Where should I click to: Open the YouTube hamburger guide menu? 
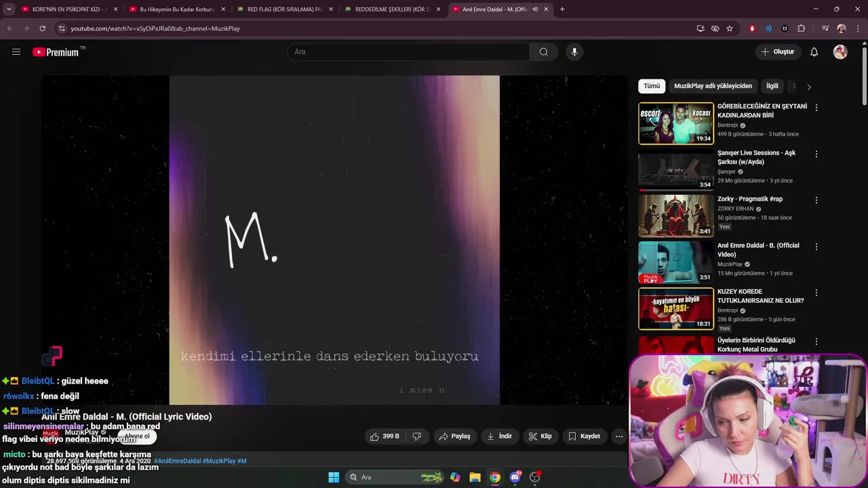(x=16, y=52)
